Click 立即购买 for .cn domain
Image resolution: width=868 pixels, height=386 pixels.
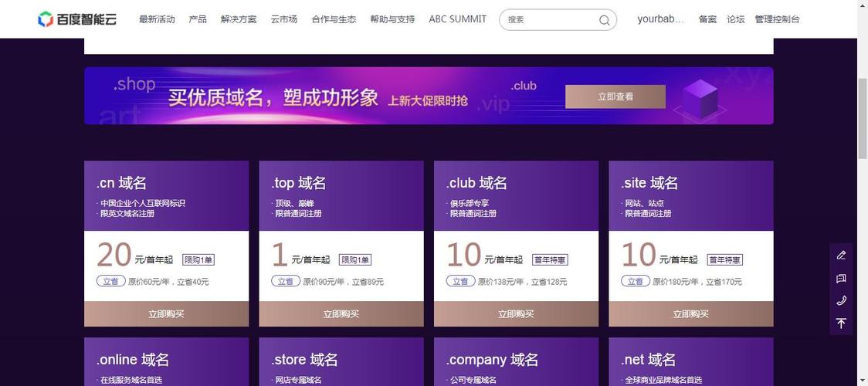pyautogui.click(x=166, y=314)
